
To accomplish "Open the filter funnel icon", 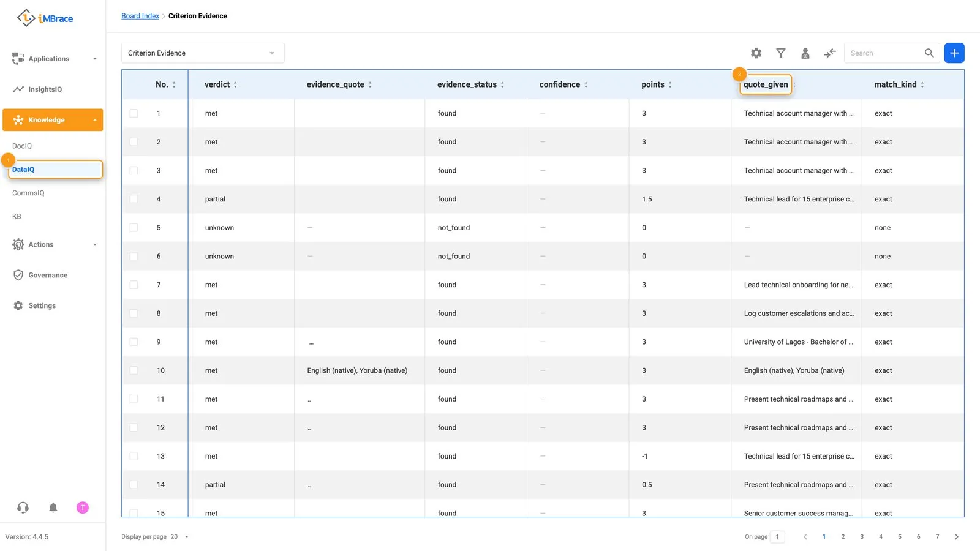I will coord(781,53).
